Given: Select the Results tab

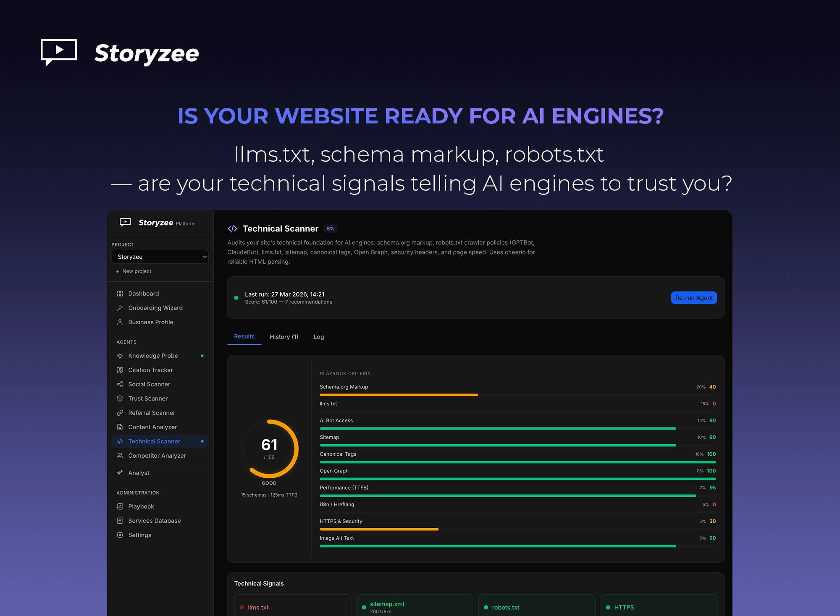Looking at the screenshot, I should point(244,336).
